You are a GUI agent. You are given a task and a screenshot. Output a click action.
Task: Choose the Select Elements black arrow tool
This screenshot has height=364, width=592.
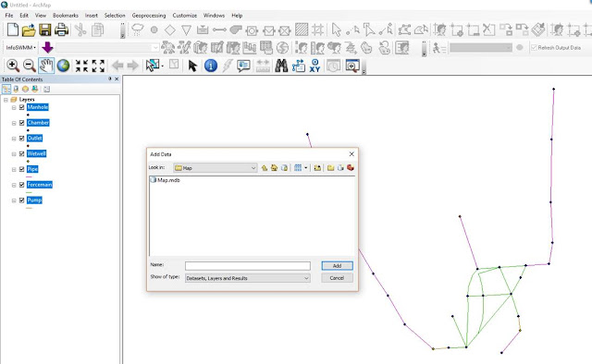click(x=192, y=66)
